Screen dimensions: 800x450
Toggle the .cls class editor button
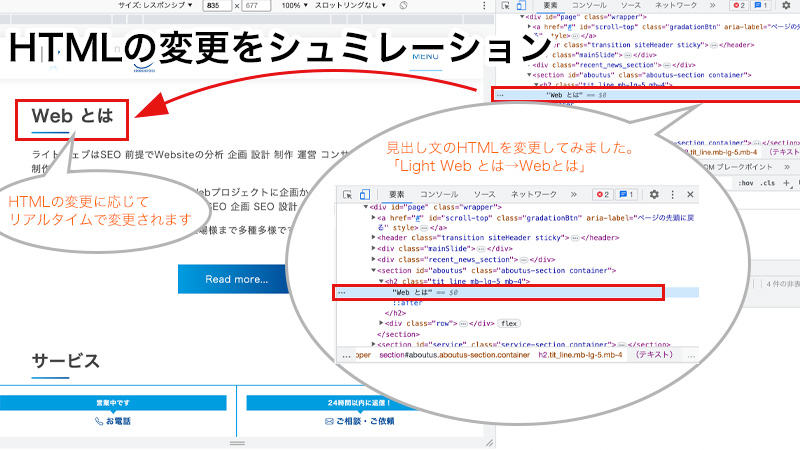tap(768, 183)
